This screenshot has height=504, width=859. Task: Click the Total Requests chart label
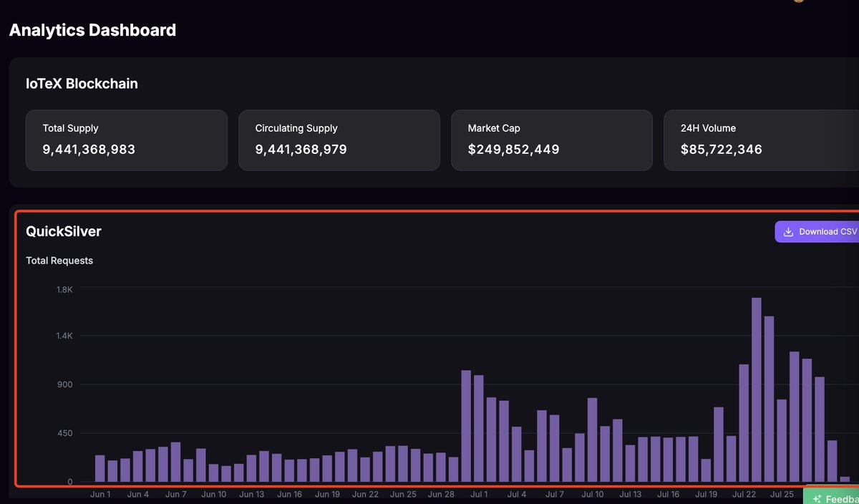point(59,261)
